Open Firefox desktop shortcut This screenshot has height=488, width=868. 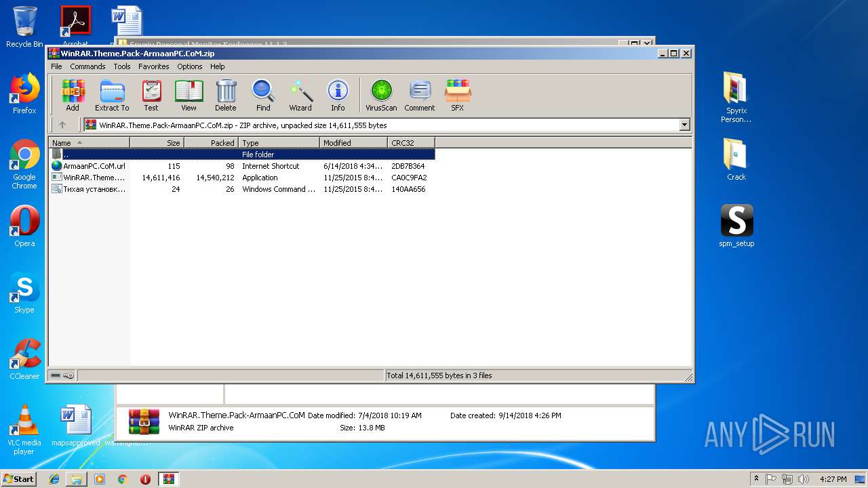[24, 94]
